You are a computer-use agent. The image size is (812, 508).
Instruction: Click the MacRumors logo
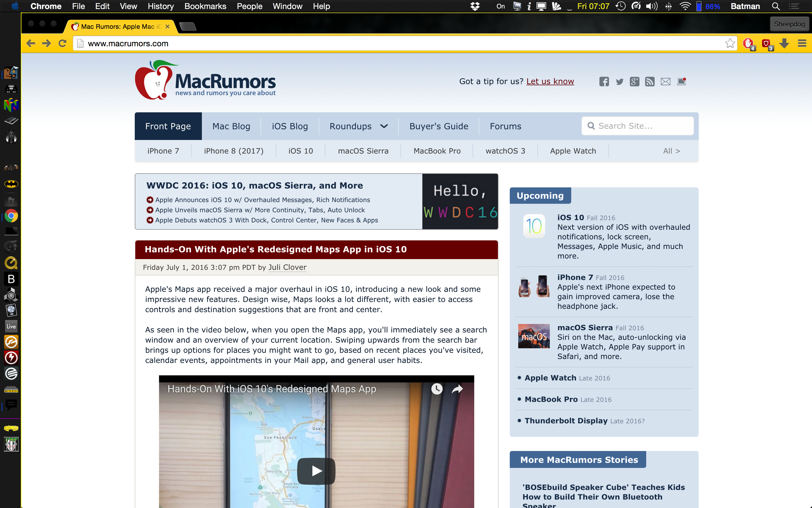coord(205,80)
